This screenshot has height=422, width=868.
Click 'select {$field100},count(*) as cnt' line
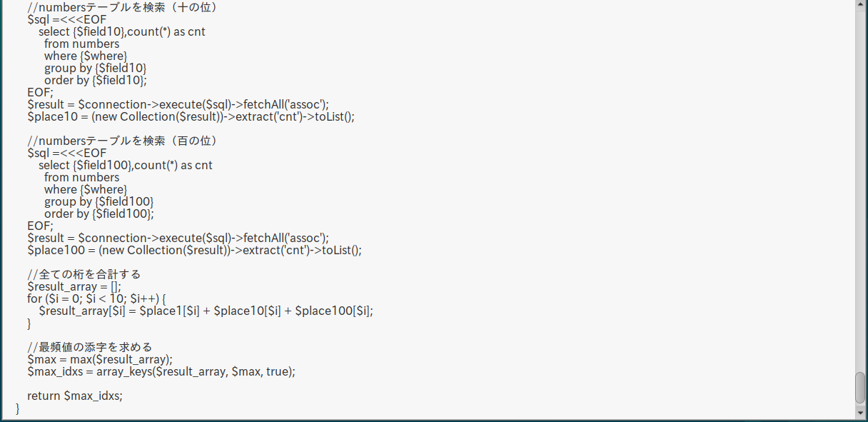pos(126,165)
